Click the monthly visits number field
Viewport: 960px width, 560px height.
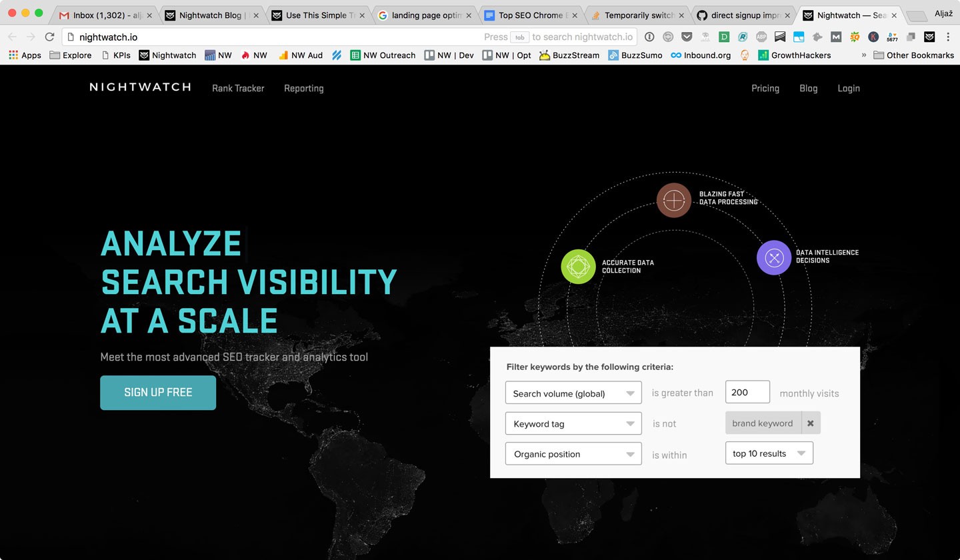(x=747, y=393)
